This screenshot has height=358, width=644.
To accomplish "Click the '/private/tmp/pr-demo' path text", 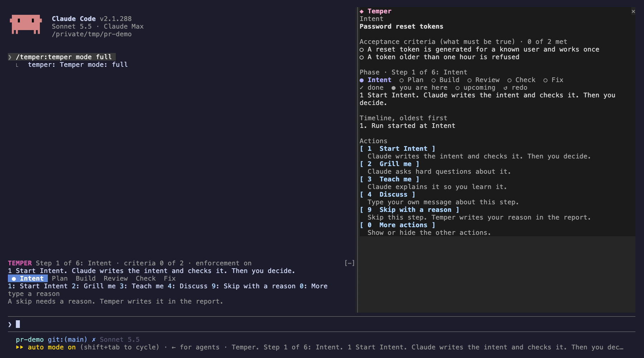I will 92,34.
